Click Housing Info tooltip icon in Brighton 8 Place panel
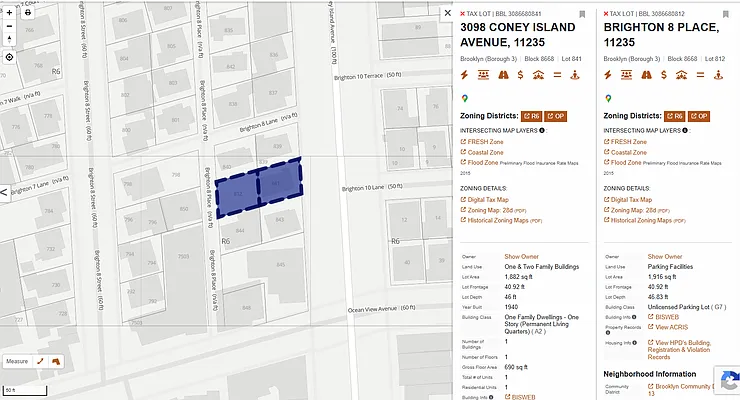The image size is (740, 400). click(x=634, y=343)
